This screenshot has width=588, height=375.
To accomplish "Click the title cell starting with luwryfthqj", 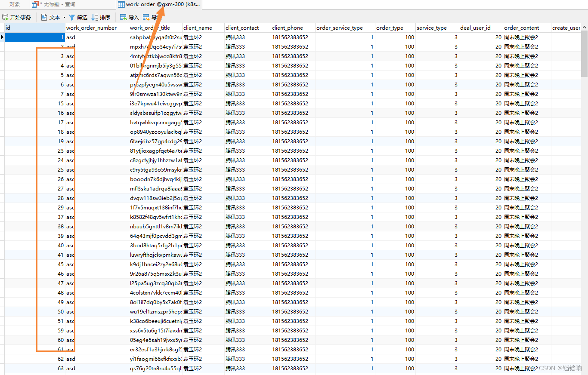I will tap(155, 255).
